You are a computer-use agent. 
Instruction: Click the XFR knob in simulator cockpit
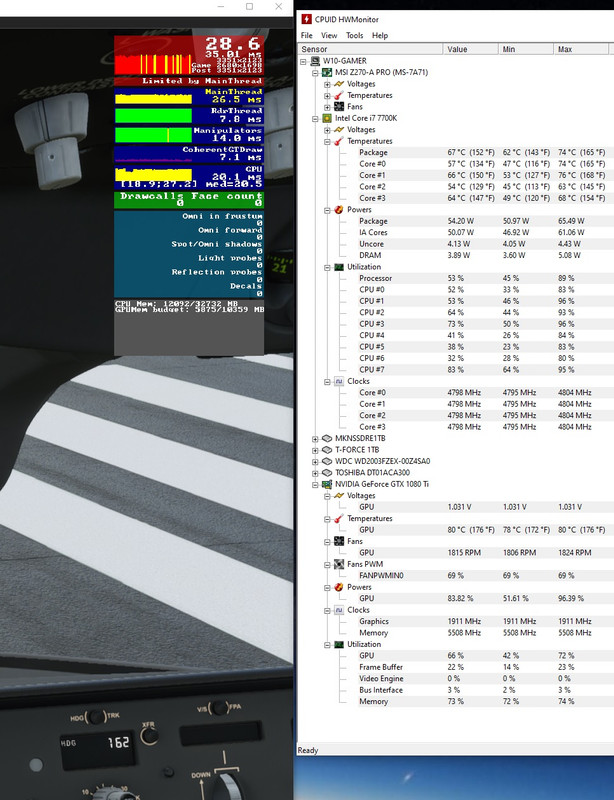pyautogui.click(x=149, y=737)
